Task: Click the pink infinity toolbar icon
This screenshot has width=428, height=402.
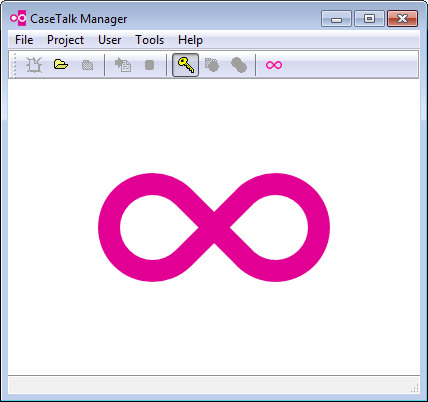Action: pyautogui.click(x=274, y=65)
